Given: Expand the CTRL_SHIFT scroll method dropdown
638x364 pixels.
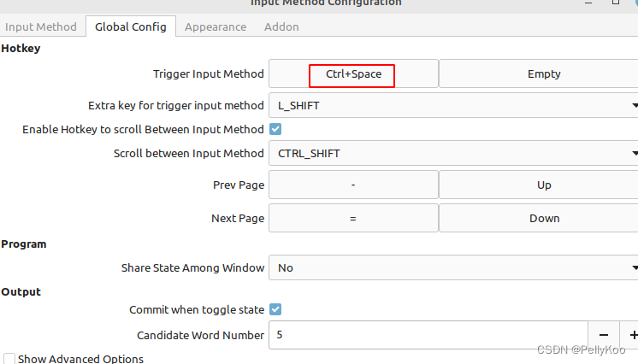Looking at the screenshot, I should (453, 153).
